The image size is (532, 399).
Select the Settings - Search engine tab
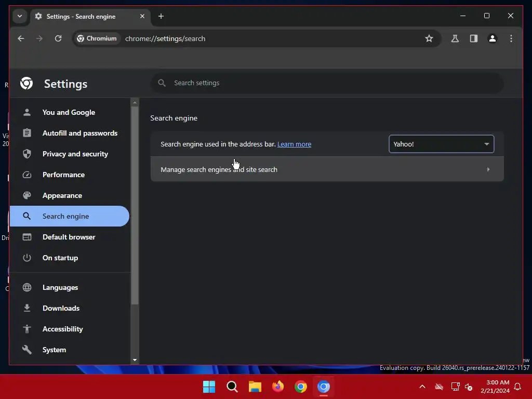tap(90, 16)
